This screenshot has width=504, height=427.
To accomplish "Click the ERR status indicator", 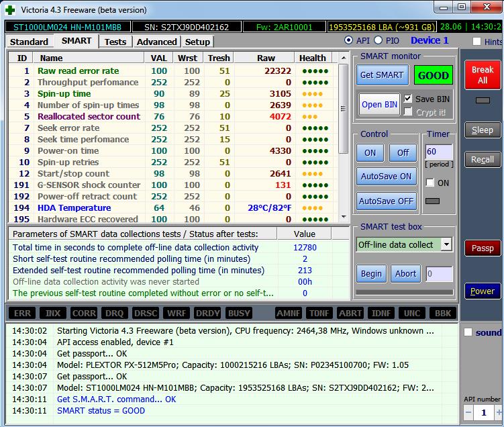I will pyautogui.click(x=22, y=313).
